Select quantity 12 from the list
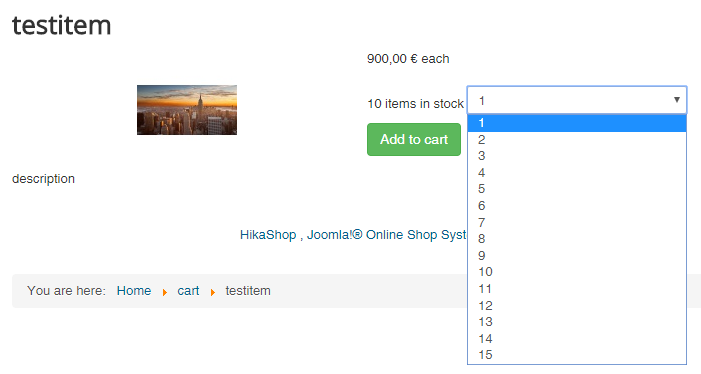The image size is (701, 374). [x=577, y=305]
